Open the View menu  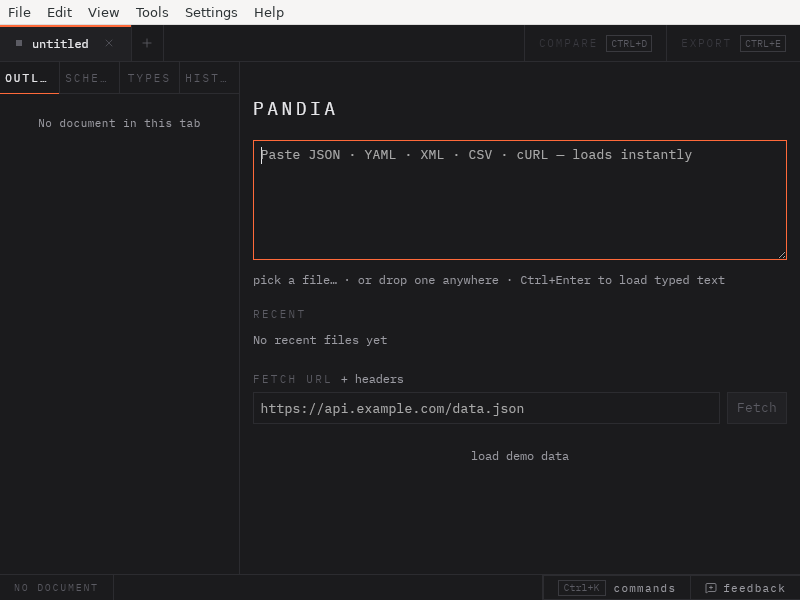click(104, 12)
